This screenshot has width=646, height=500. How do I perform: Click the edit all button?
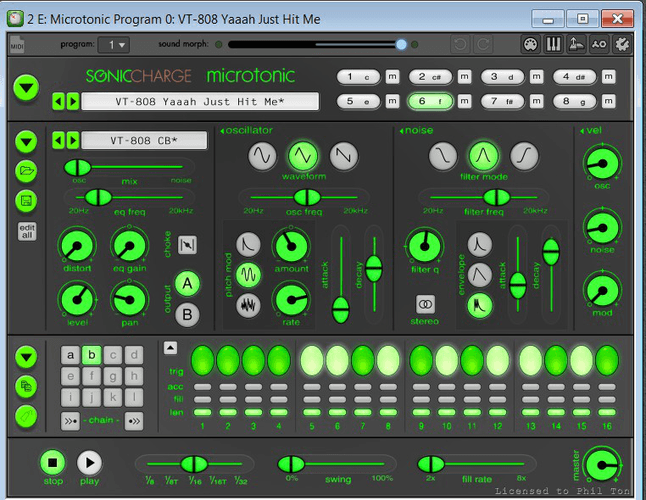coord(27,231)
